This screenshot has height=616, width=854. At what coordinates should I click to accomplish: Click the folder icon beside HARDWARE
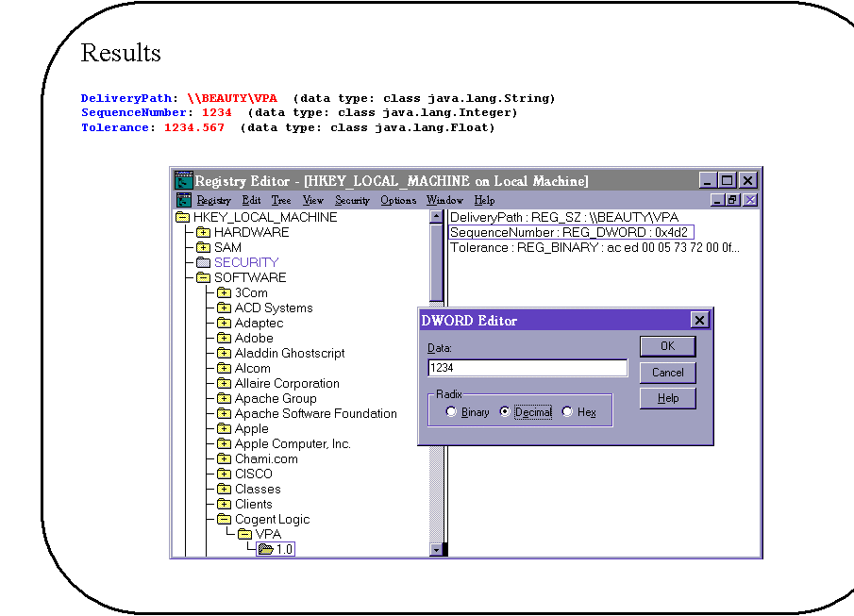point(204,232)
